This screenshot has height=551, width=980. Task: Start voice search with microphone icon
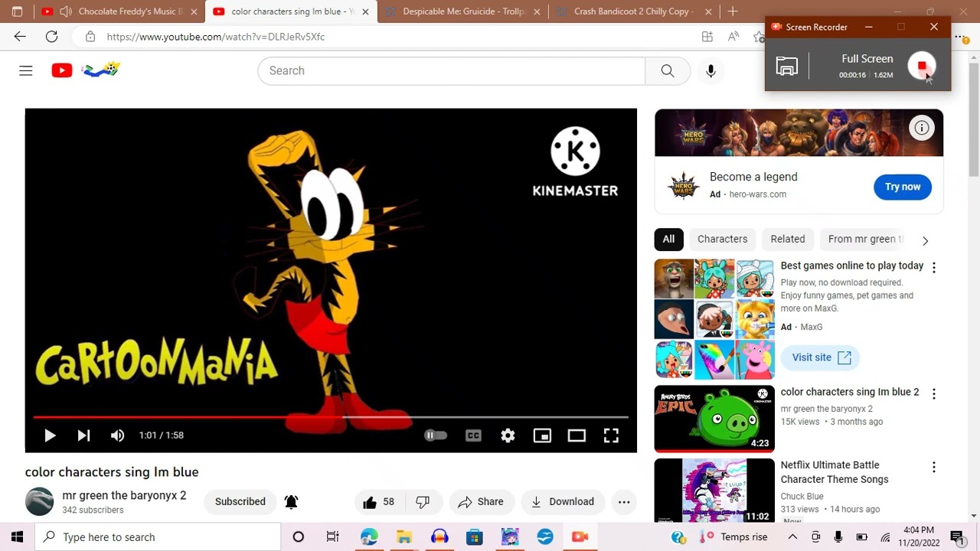pyautogui.click(x=710, y=70)
